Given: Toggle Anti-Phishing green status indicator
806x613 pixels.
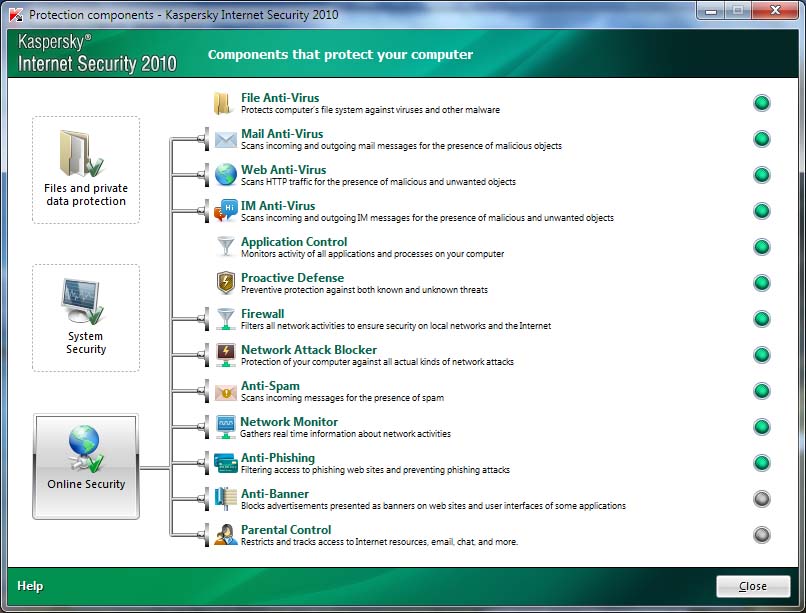Looking at the screenshot, I should 762,462.
